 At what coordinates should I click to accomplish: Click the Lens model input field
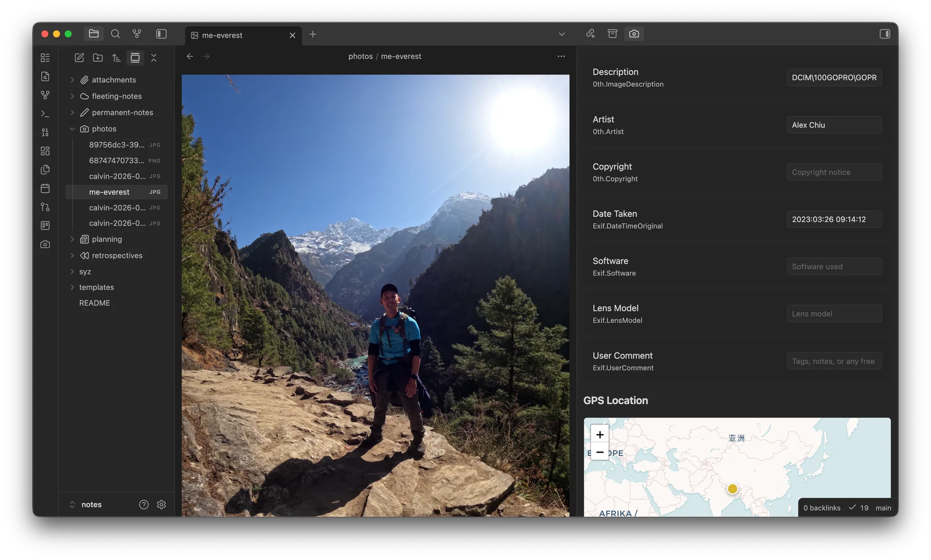click(834, 314)
